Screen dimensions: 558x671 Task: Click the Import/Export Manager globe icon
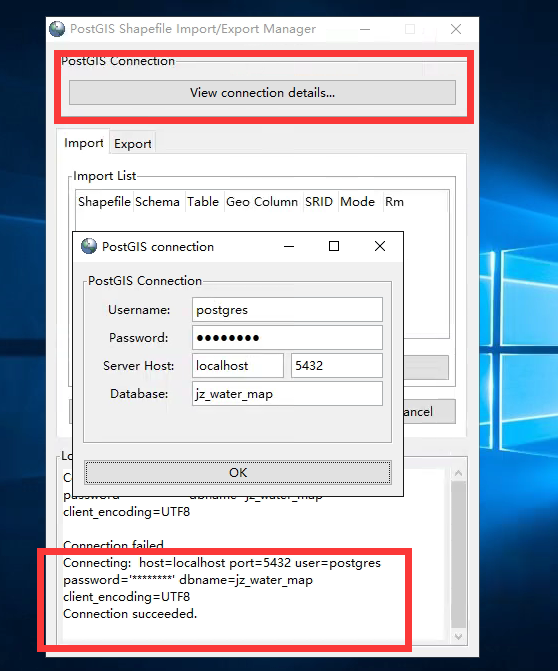(x=57, y=29)
